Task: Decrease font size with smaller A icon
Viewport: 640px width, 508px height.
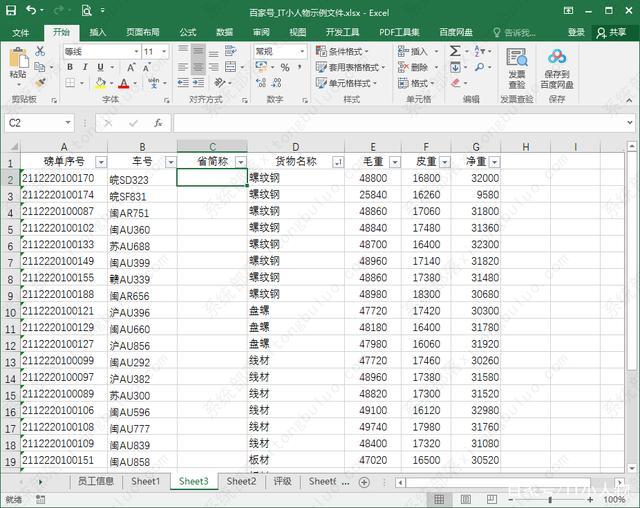Action: pyautogui.click(x=146, y=67)
